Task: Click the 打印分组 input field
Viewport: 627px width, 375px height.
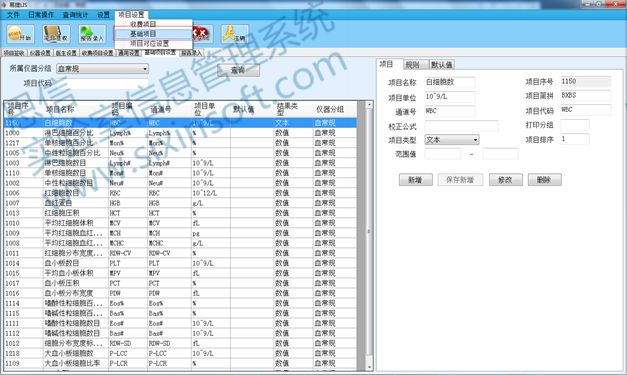Action: [x=575, y=125]
